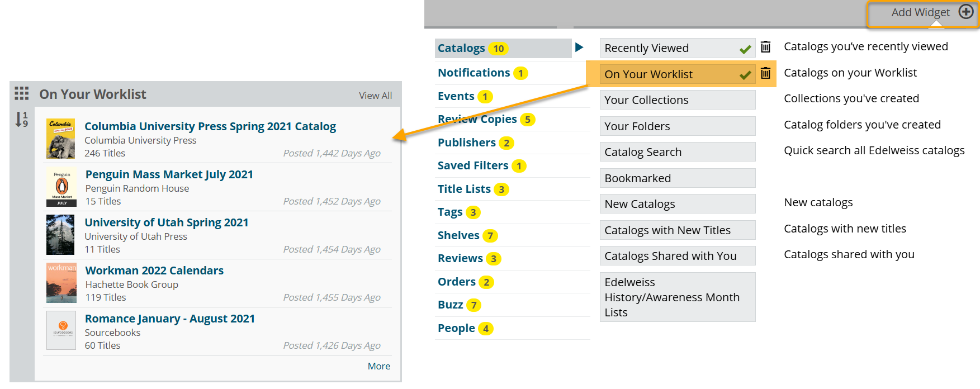Toggle the Recently Viewed checkmark

coord(745,49)
